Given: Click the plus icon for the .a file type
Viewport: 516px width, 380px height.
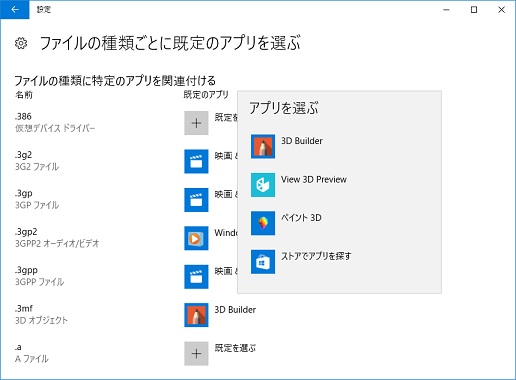Looking at the screenshot, I should click(x=196, y=353).
